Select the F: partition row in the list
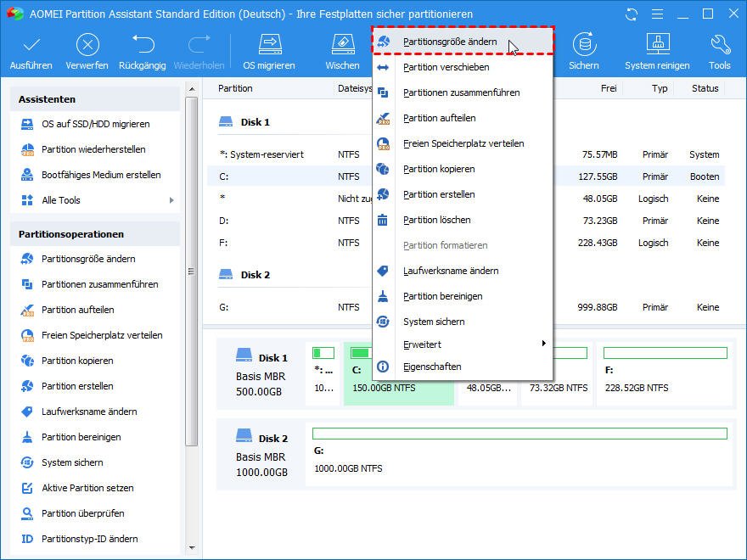Image resolution: width=747 pixels, height=560 pixels. (466, 243)
